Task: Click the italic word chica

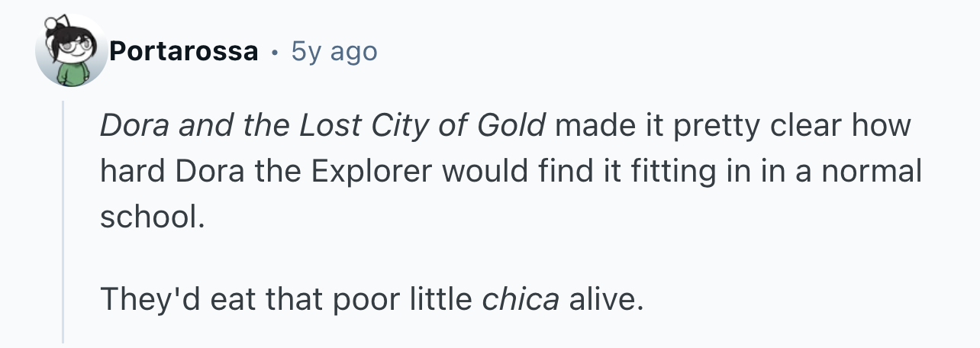Action: pyautogui.click(x=521, y=300)
